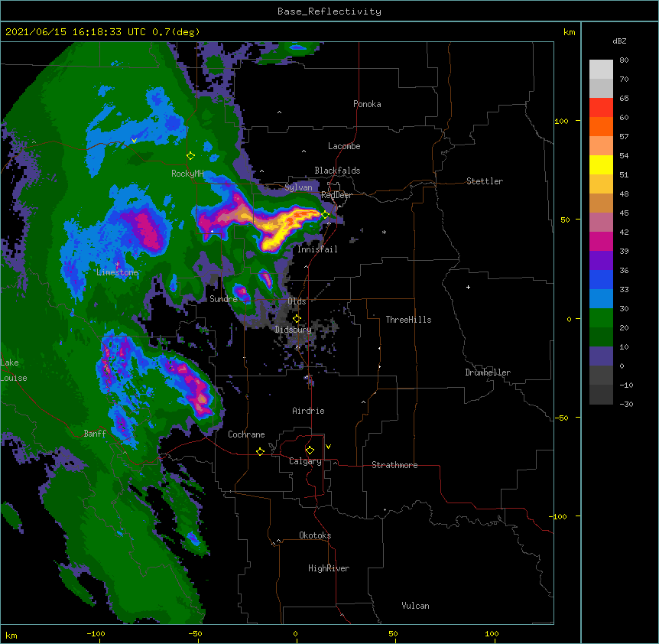Click the yellow V marker northwest of RockyMH
This screenshot has width=659, height=644.
click(134, 141)
